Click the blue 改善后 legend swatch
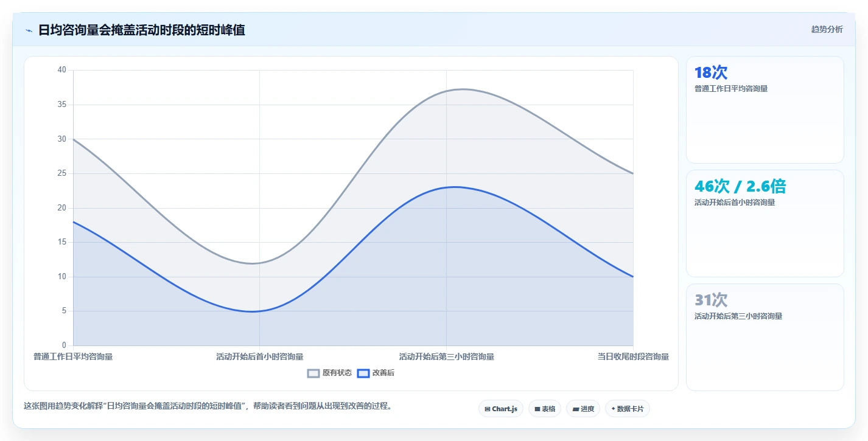The image size is (868, 441). (x=363, y=373)
